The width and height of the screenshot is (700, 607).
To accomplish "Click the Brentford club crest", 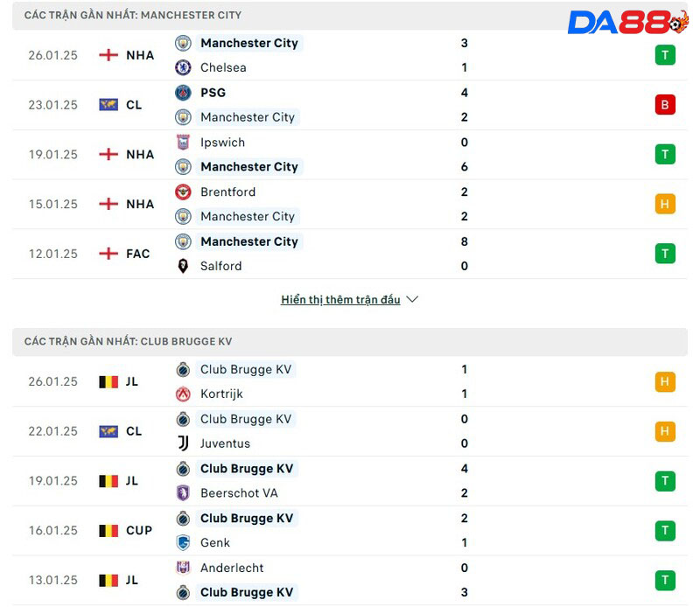I will tap(183, 192).
